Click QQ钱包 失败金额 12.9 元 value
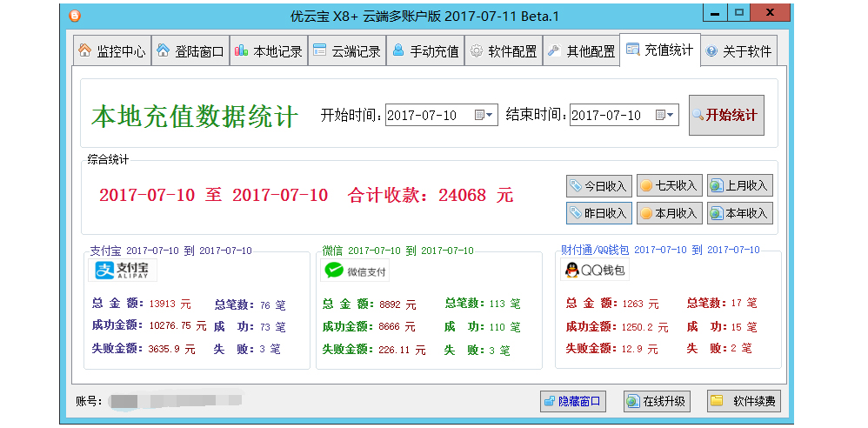 coord(640,350)
